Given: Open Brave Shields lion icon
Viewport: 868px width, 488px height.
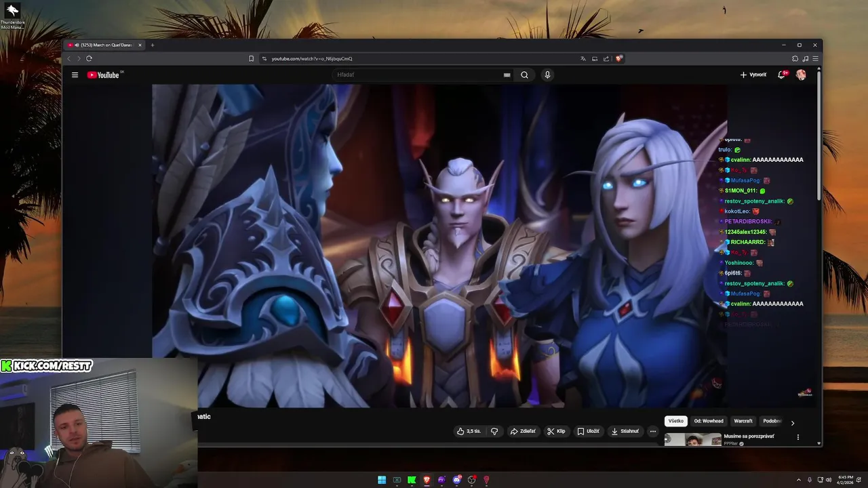Looking at the screenshot, I should tap(618, 59).
